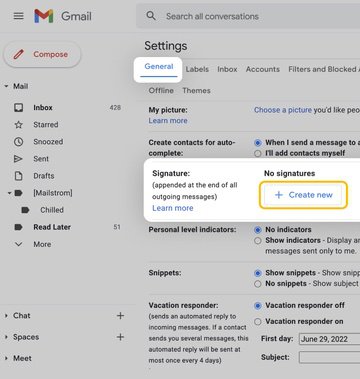Click the Compose button label

[50, 54]
